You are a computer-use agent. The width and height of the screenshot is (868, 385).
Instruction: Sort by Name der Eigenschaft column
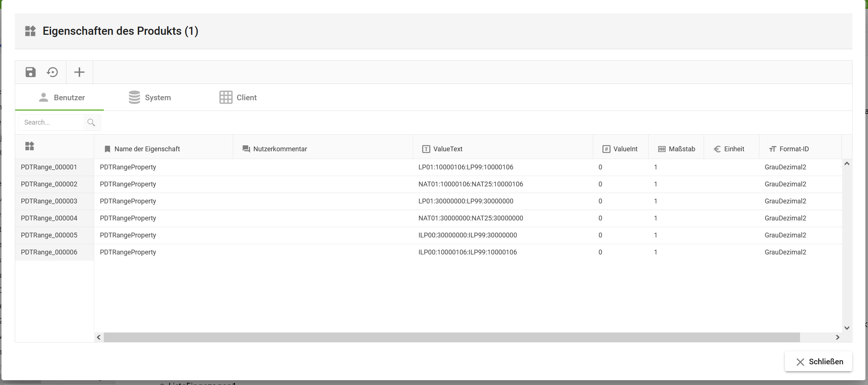click(147, 149)
